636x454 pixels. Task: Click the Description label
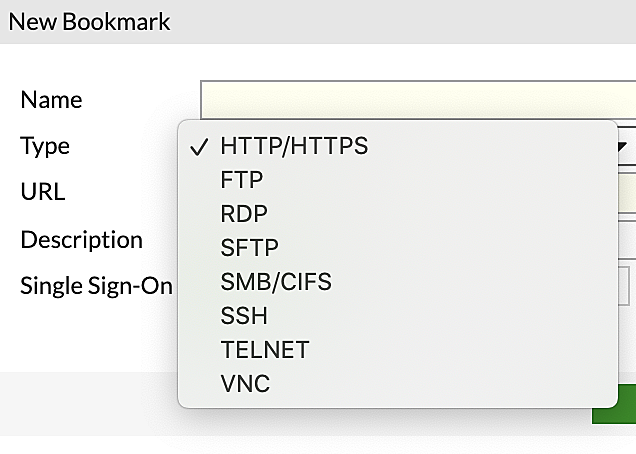81,240
